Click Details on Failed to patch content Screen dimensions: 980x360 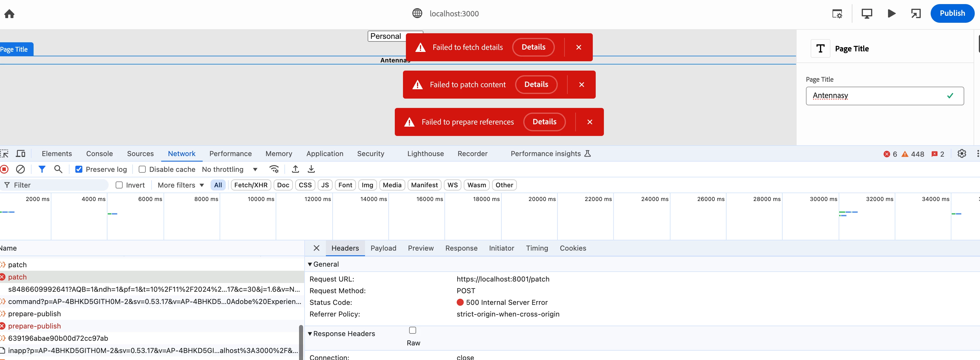click(536, 84)
